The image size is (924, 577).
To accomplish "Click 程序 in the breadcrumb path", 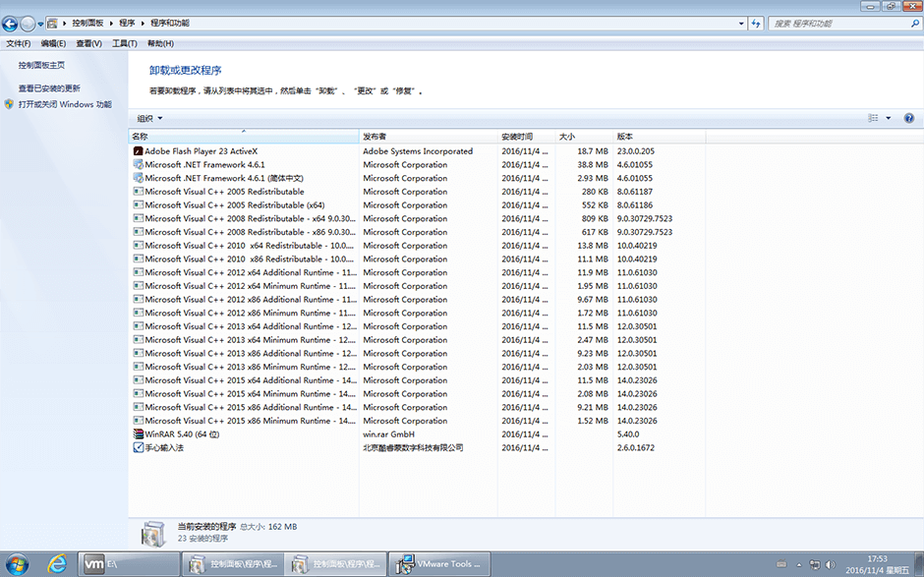I will point(127,24).
